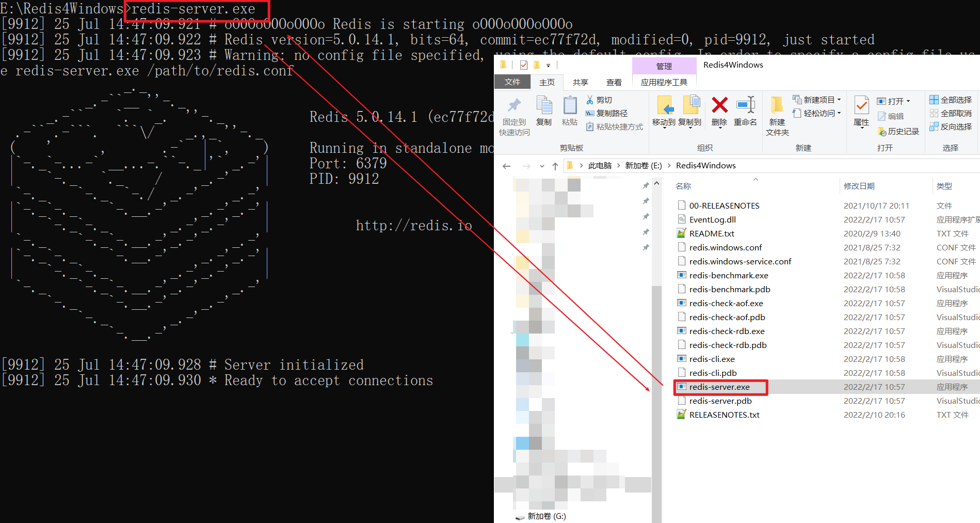Click the redis-cli.exe file icon

tap(682, 358)
